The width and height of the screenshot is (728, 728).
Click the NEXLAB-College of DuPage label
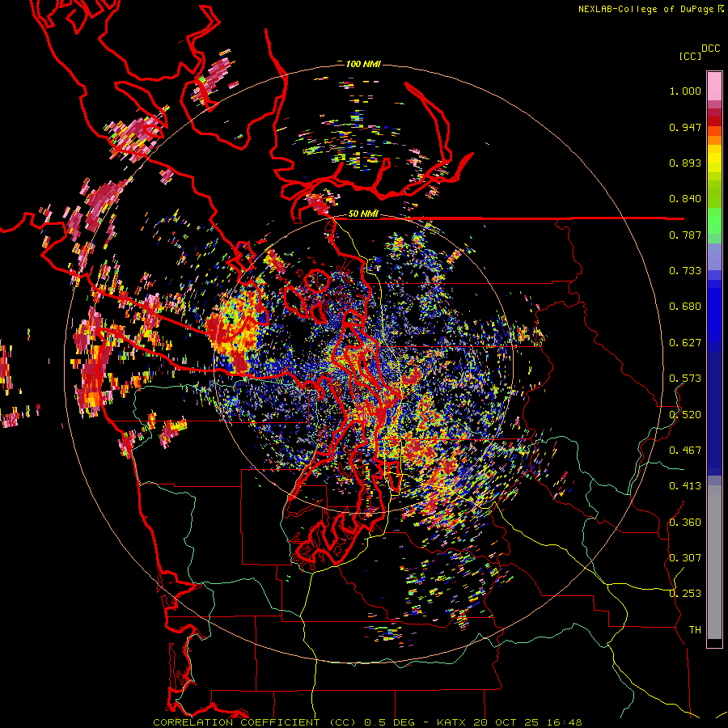pos(647,9)
